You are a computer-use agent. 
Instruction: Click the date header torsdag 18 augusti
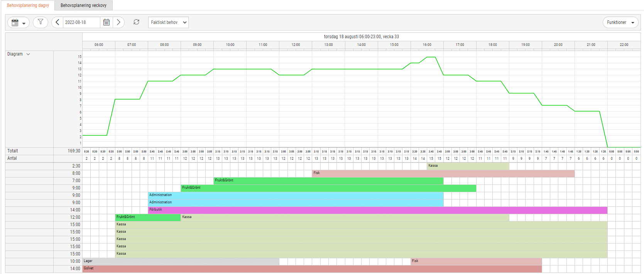361,37
